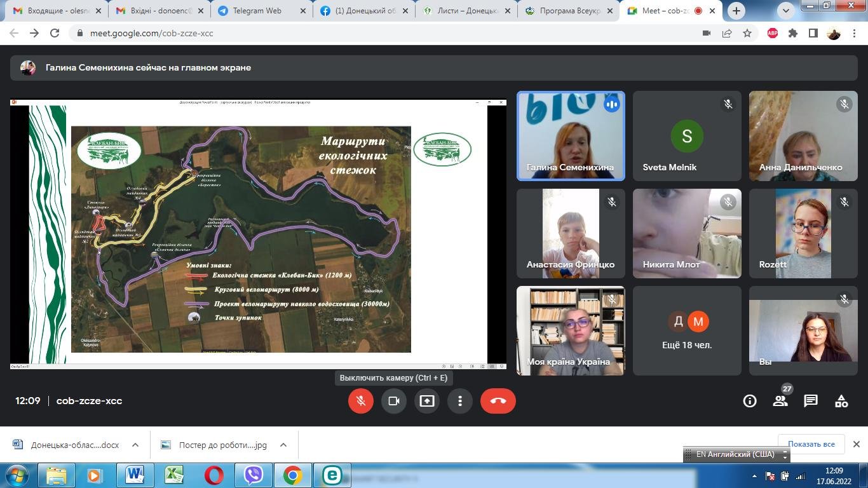Select Sveta Melnik participant tile
Image resolution: width=868 pixels, height=488 pixels.
click(x=687, y=136)
